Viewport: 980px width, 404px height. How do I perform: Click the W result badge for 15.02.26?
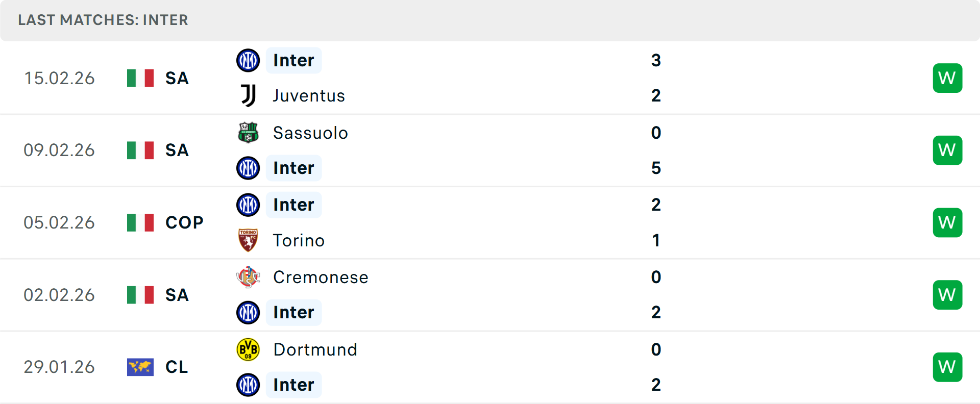click(x=947, y=78)
